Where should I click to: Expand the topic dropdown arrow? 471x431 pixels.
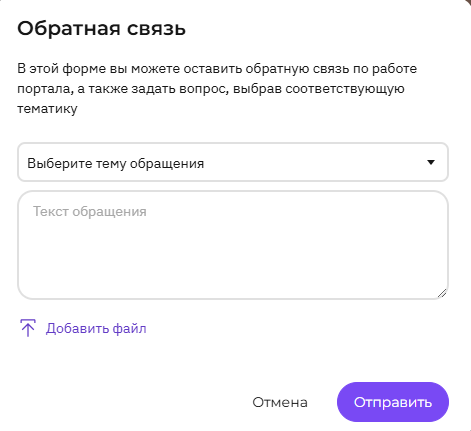(431, 162)
